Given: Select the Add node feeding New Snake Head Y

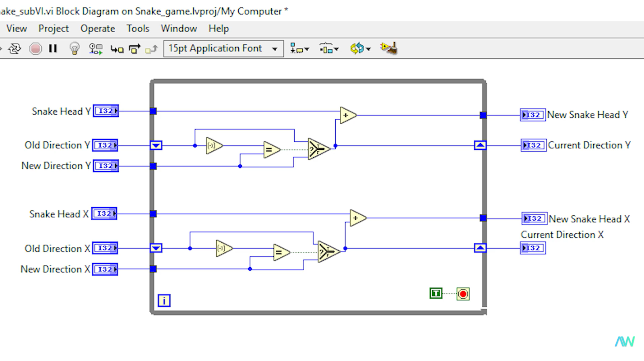Looking at the screenshot, I should tap(348, 115).
